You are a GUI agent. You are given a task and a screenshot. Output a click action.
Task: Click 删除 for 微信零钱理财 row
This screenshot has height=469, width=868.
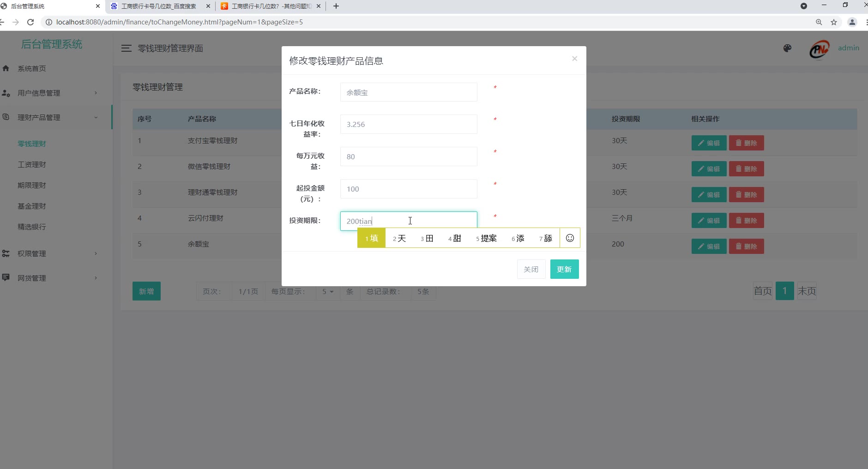pos(746,169)
